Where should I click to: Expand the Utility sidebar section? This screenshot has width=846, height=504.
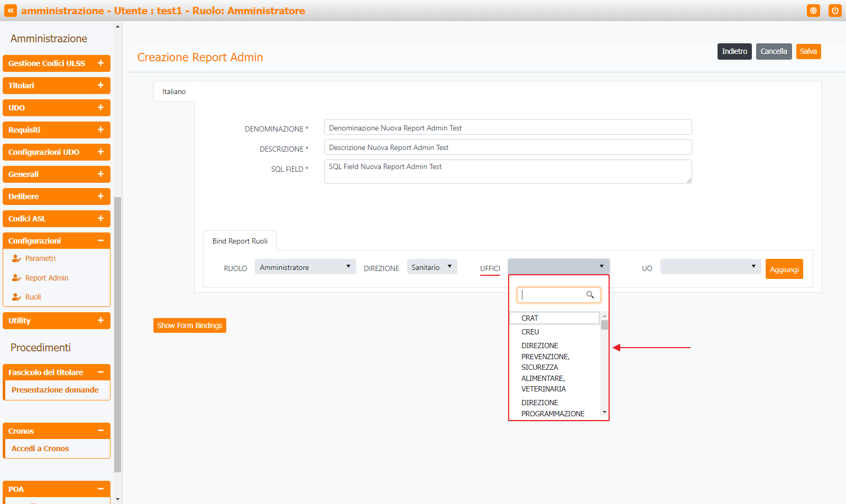100,321
